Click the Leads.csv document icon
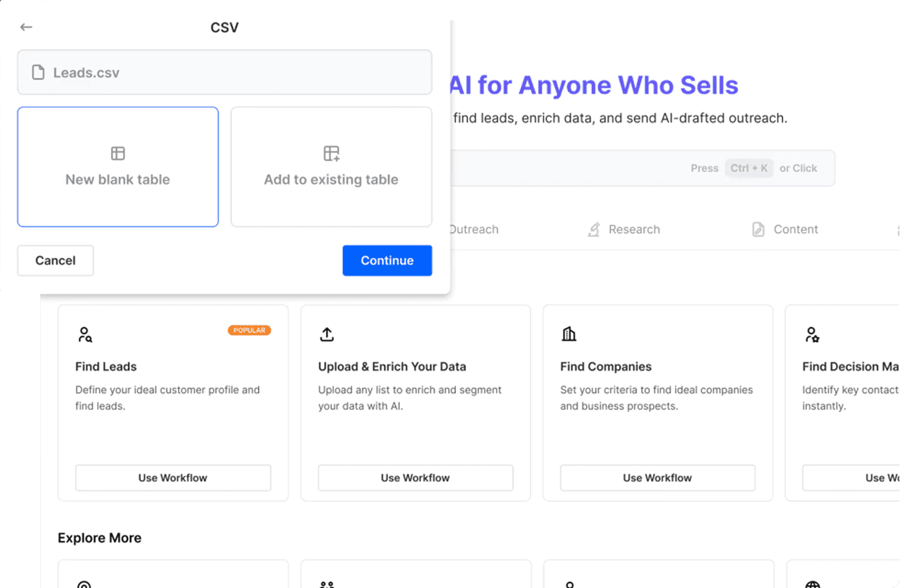 (38, 72)
